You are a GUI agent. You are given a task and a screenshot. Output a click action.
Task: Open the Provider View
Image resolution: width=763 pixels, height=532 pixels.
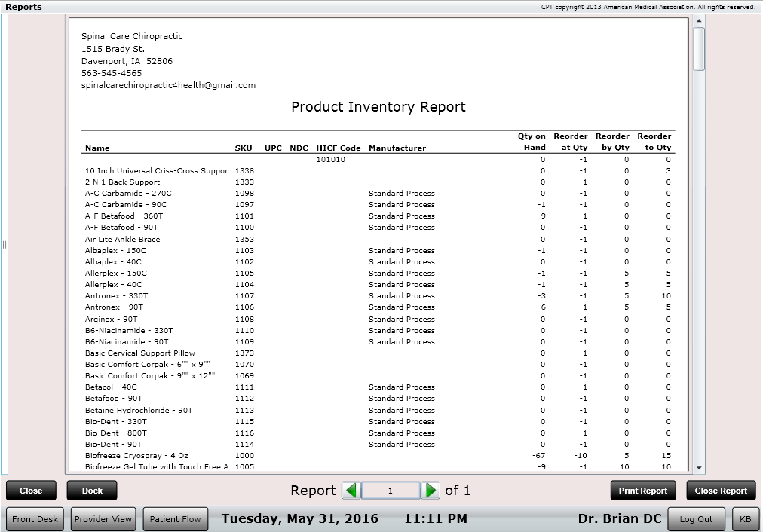(103, 518)
